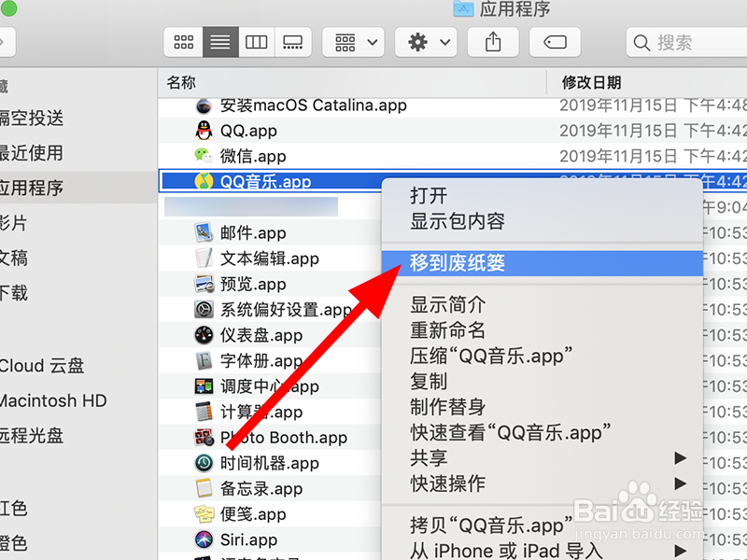Sort by the 名称 column header
The height and width of the screenshot is (560, 747).
tap(352, 83)
